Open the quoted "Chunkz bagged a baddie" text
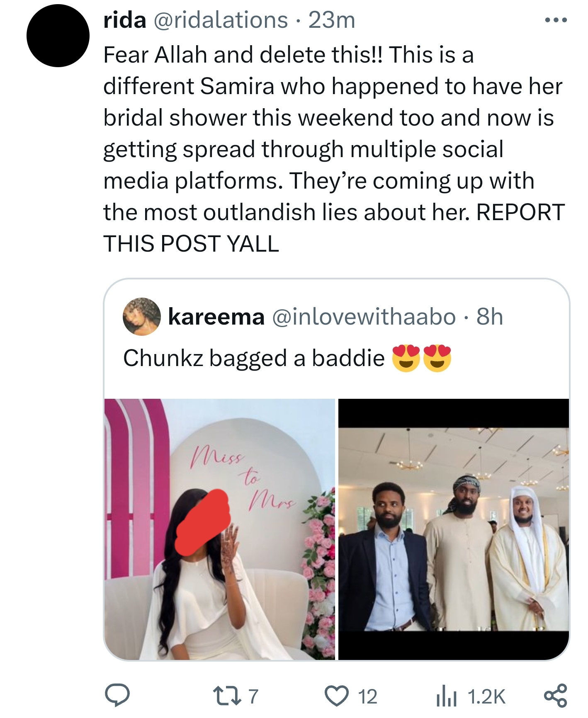Image resolution: width=588 pixels, height=718 pixels. click(x=254, y=358)
